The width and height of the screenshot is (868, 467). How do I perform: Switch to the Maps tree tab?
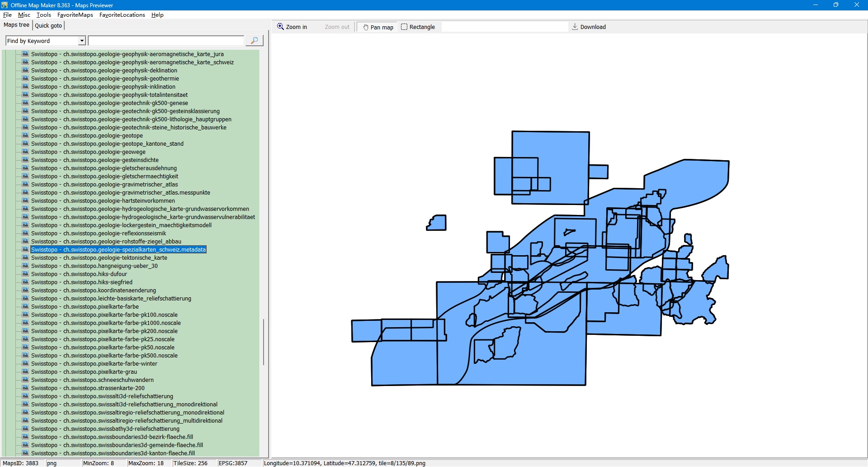coord(17,25)
